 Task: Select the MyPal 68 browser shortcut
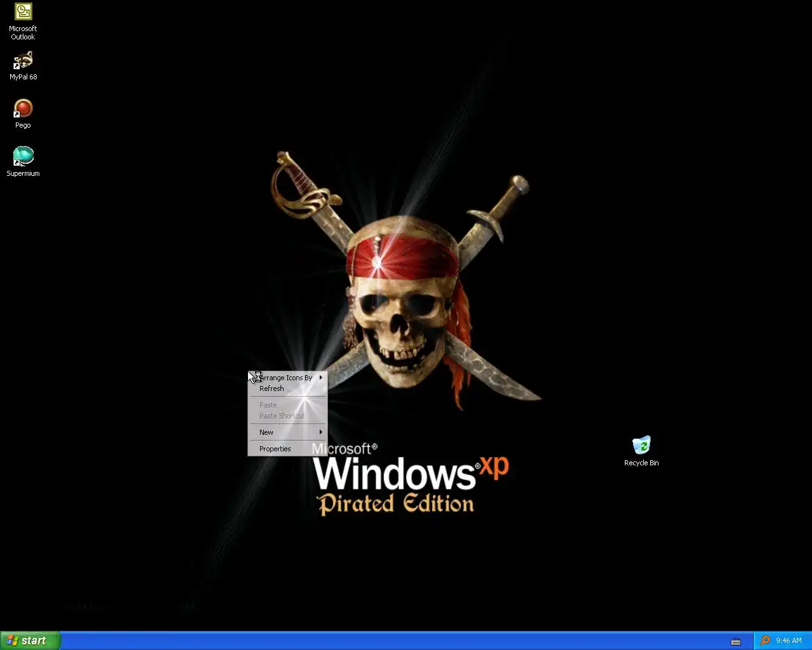(x=23, y=66)
